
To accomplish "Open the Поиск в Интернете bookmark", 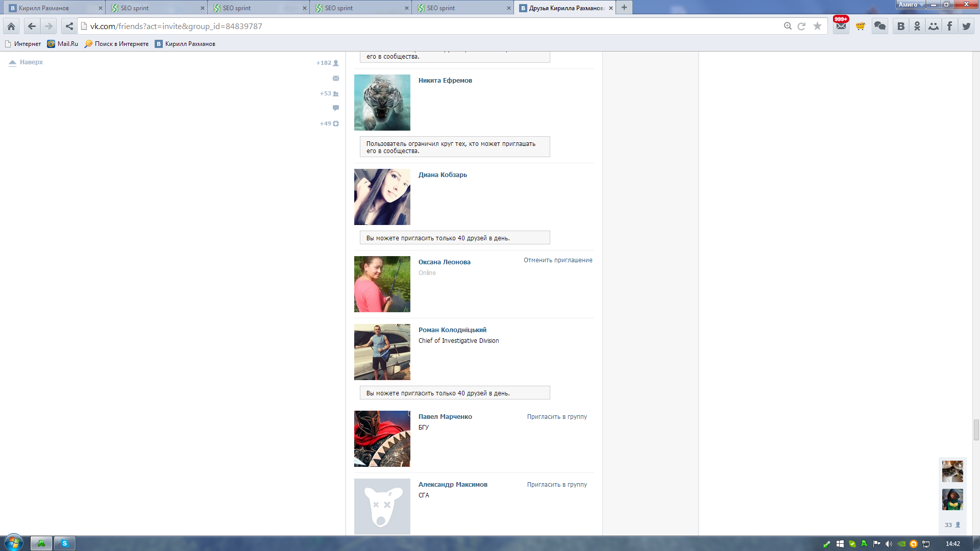I will tap(117, 44).
